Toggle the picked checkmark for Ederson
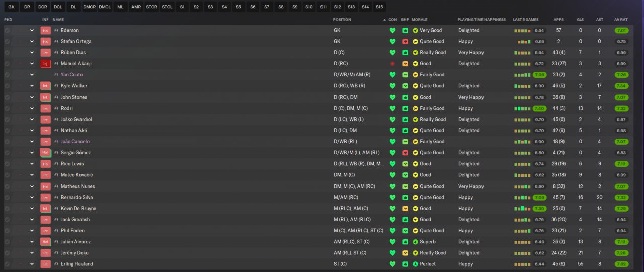This screenshot has height=272, width=644. click(x=7, y=30)
